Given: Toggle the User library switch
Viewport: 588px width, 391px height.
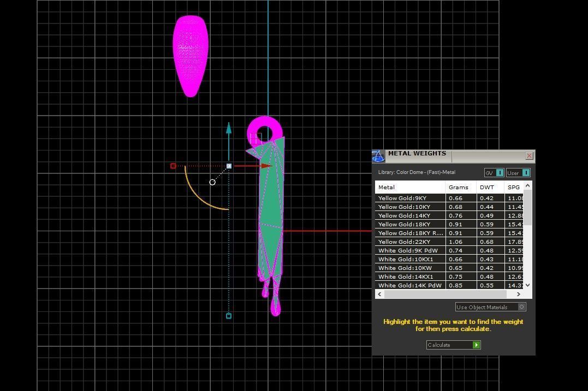Looking at the screenshot, I should [x=518, y=173].
